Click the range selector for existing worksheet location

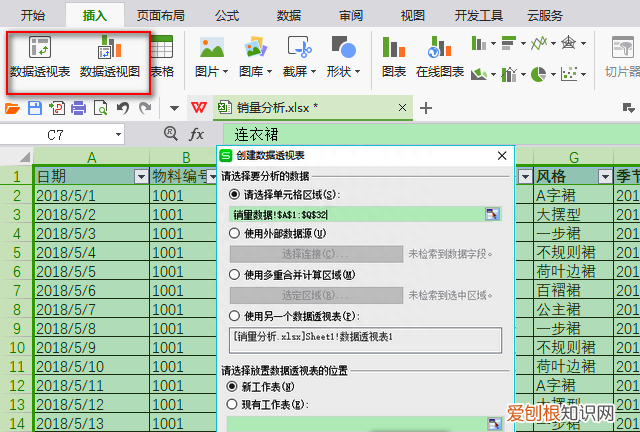tap(495, 423)
